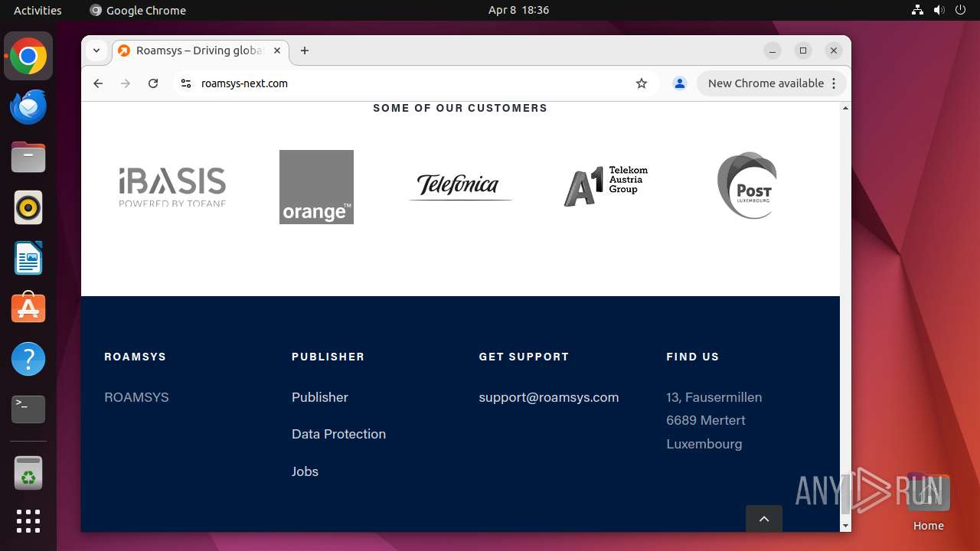
Task: Close the Roamsys tab
Action: point(277,51)
